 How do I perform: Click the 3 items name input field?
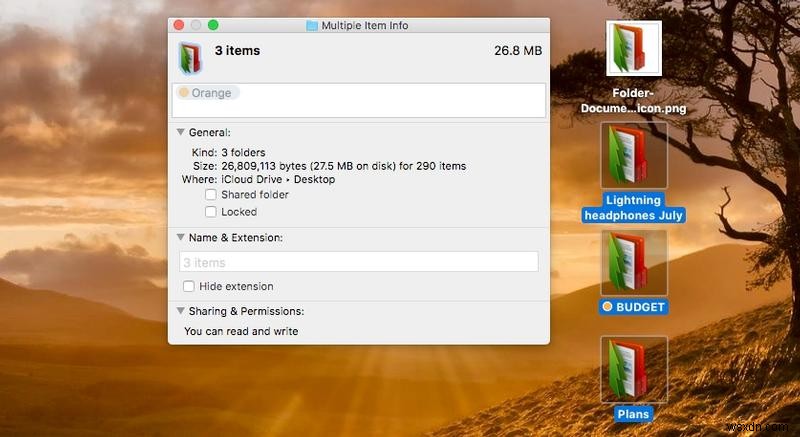pyautogui.click(x=359, y=262)
